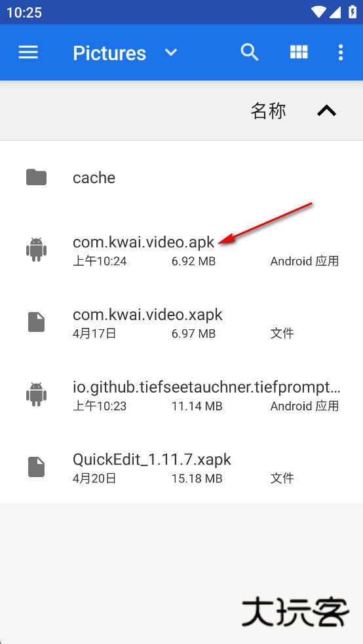Image resolution: width=363 pixels, height=644 pixels.
Task: Open the hamburger navigation menu
Action: pos(28,52)
